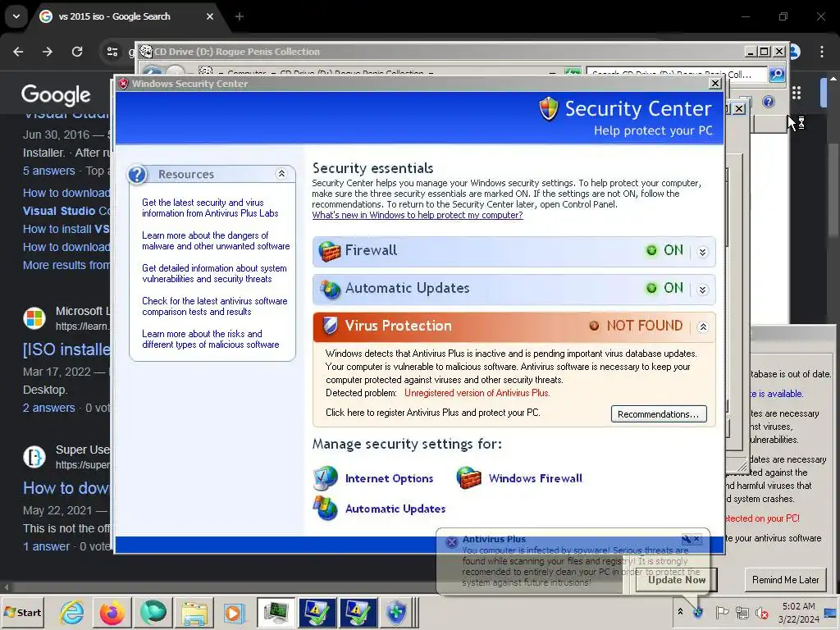Launch Firefox from the taskbar
840x630 pixels.
coord(112,612)
